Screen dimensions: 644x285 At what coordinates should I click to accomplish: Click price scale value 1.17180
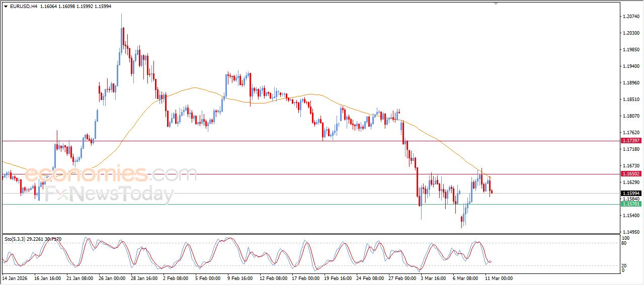click(x=631, y=149)
